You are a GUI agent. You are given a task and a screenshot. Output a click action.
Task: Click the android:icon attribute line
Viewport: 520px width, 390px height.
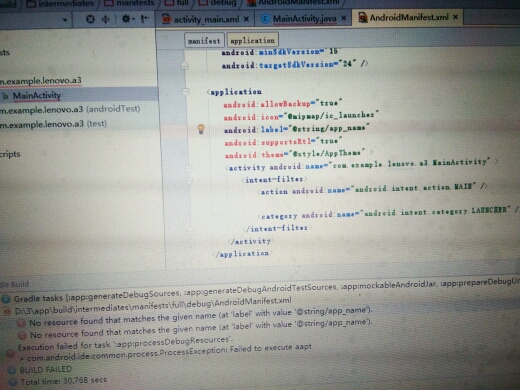pyautogui.click(x=301, y=116)
